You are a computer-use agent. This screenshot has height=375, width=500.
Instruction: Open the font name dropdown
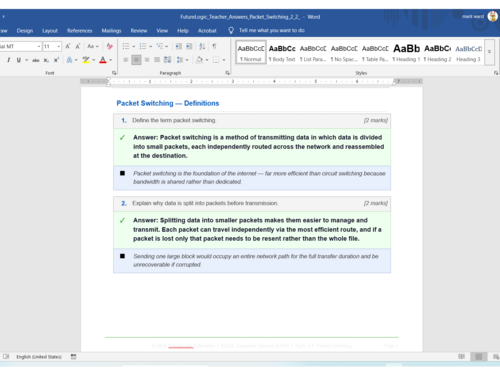point(39,46)
